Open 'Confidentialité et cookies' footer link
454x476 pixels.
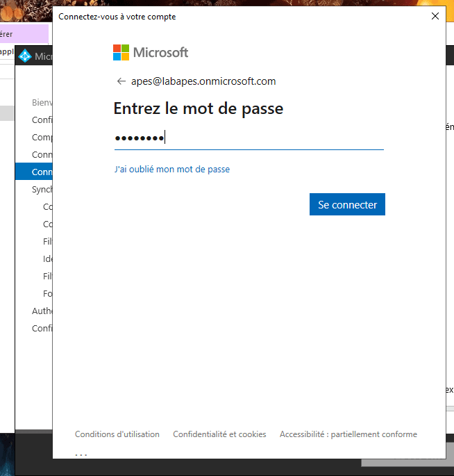[x=219, y=434]
